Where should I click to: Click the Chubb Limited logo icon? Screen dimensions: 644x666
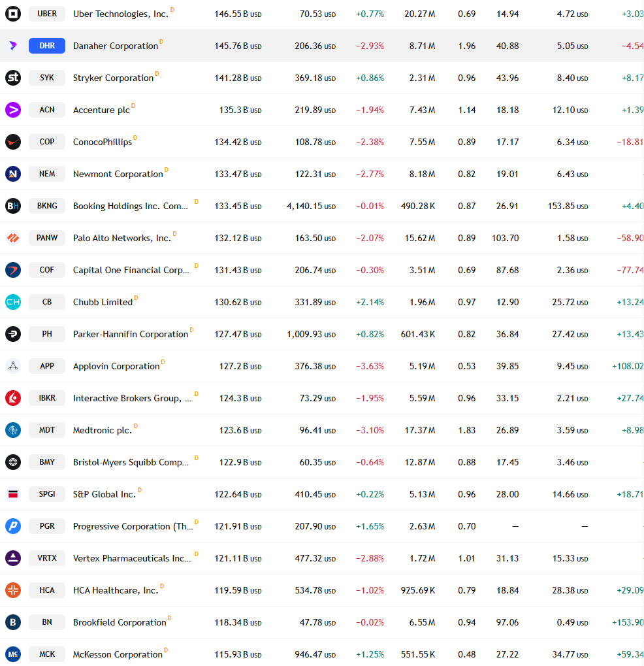tap(13, 302)
